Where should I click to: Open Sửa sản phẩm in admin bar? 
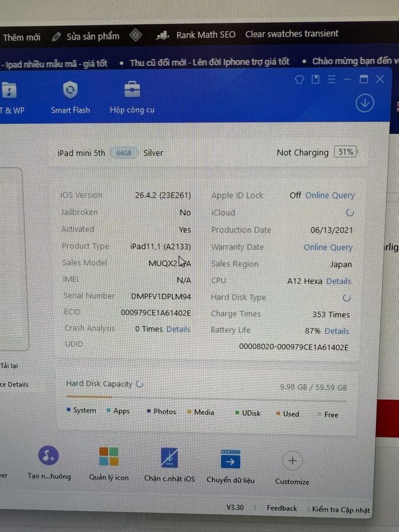93,36
